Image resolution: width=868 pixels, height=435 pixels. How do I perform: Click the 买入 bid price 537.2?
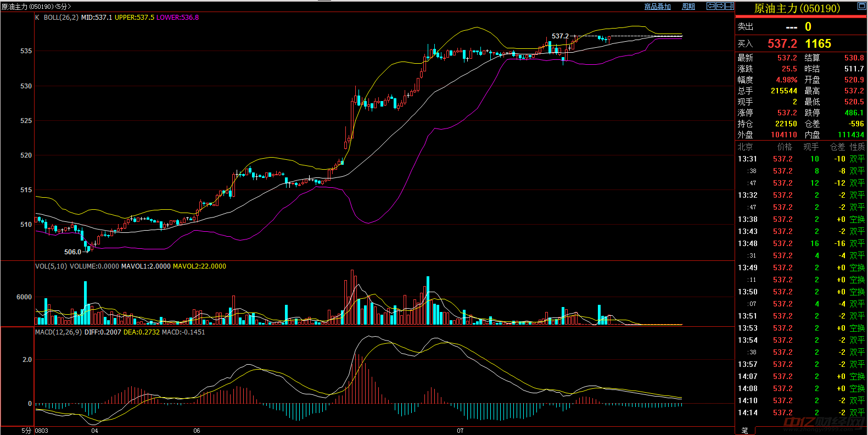pyautogui.click(x=782, y=43)
